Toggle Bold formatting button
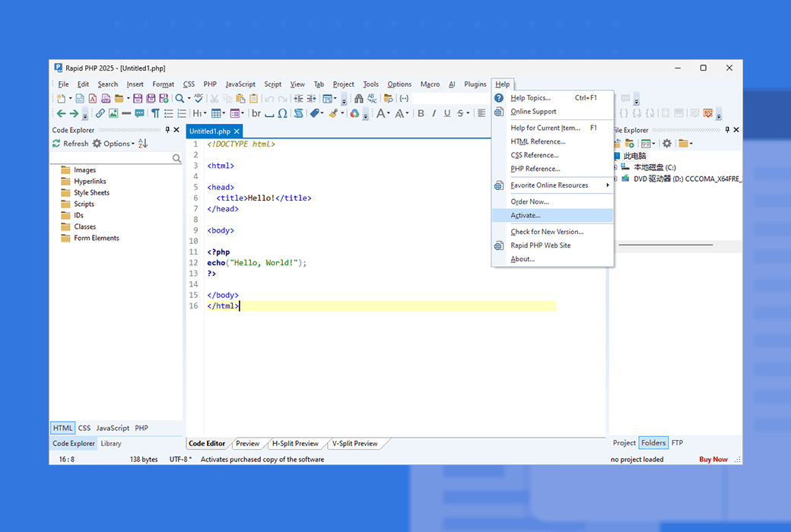Screen dimensions: 791x532 (420, 113)
